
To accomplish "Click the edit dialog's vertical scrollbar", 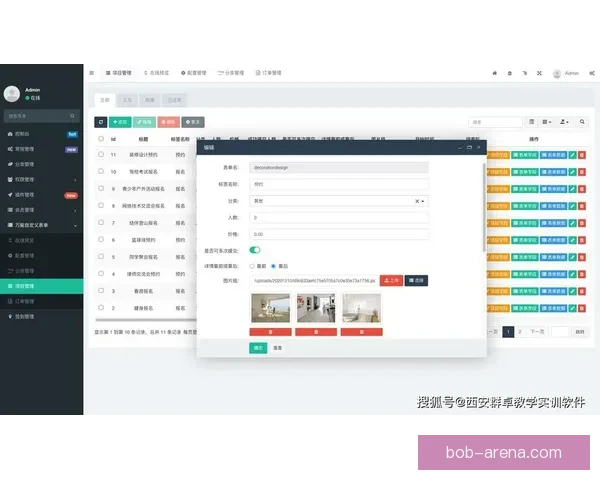I will (x=484, y=207).
